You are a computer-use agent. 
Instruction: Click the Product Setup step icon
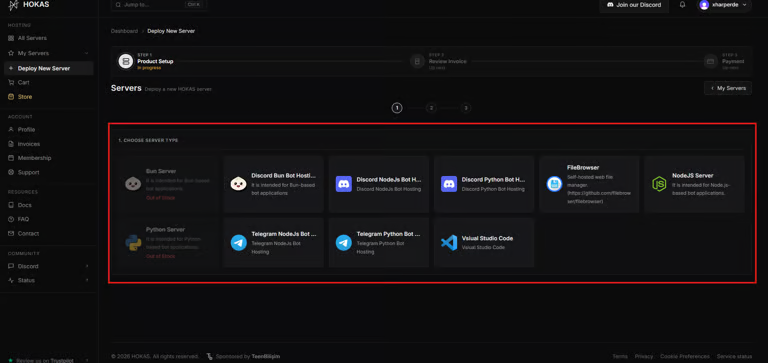125,61
